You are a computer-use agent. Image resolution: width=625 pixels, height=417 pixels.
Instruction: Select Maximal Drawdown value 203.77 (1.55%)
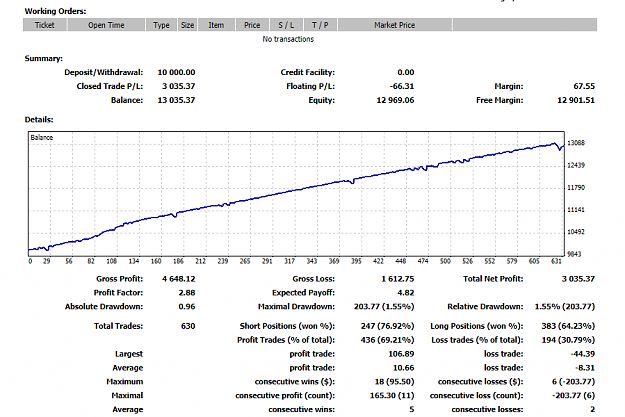384,307
